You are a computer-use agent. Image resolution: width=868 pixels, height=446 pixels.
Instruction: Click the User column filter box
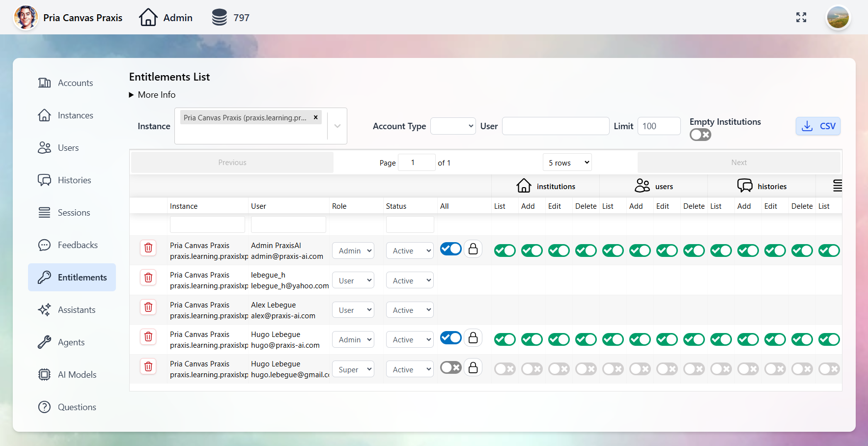pos(288,224)
